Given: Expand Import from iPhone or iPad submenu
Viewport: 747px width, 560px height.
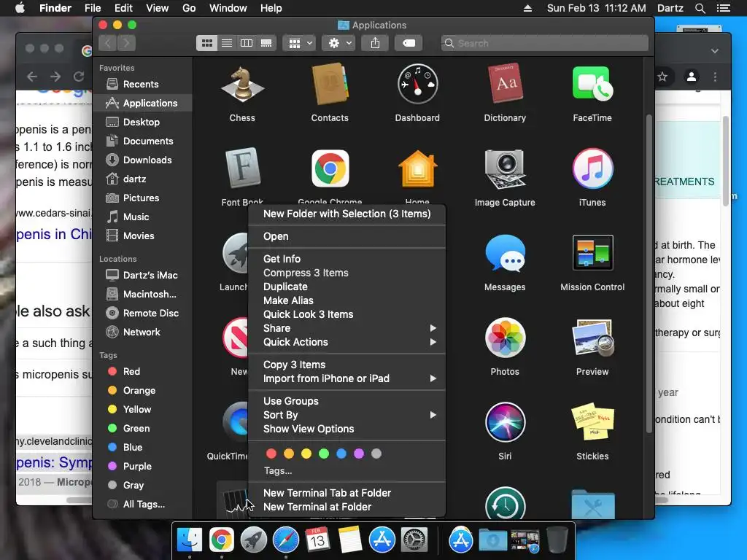Looking at the screenshot, I should (347, 378).
